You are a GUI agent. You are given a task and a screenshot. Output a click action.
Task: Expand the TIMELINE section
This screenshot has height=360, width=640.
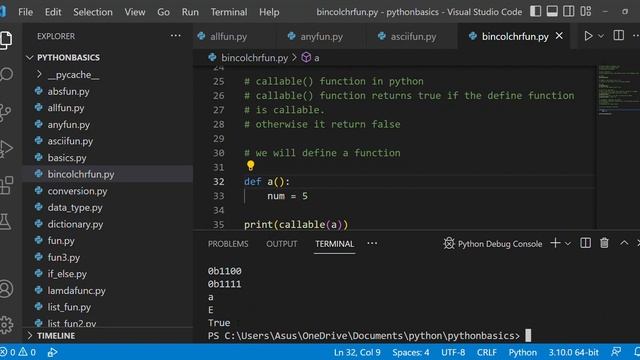pyautogui.click(x=108, y=336)
